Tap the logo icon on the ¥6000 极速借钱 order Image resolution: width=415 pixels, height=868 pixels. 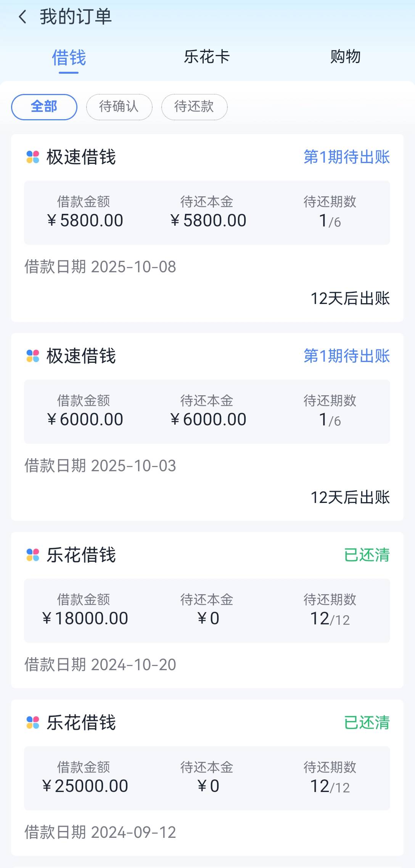pos(33,356)
